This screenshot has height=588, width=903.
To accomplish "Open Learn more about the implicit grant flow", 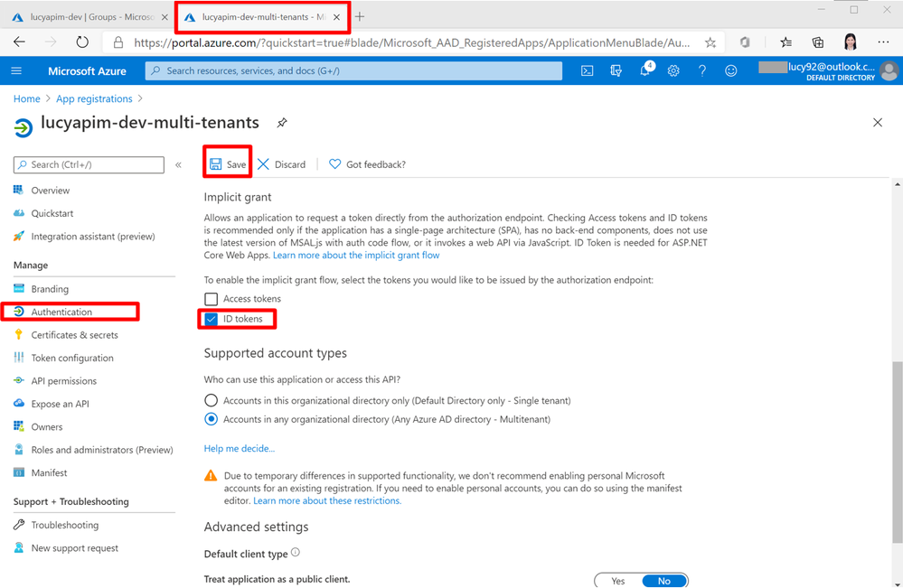I will point(356,255).
